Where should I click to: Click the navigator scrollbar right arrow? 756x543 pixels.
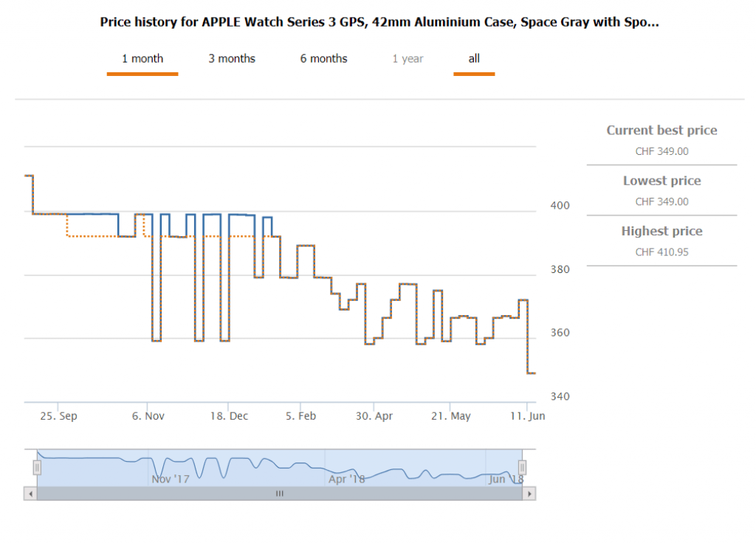coord(529,494)
